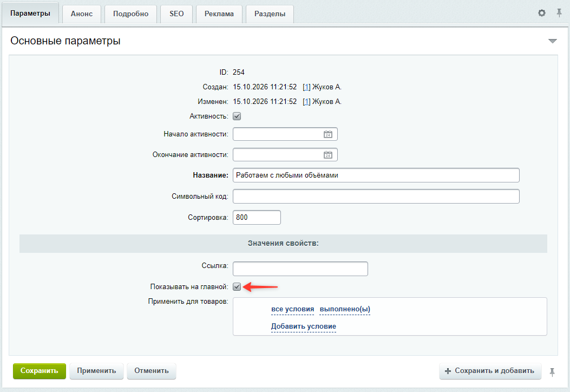
Task: Switch to the Анонс tab
Action: click(x=81, y=14)
